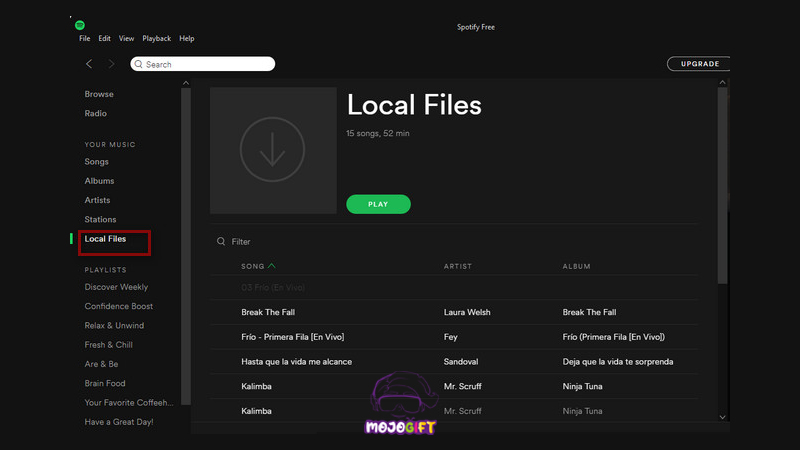The width and height of the screenshot is (800, 450).
Task: Open the Help menu
Action: 187,38
